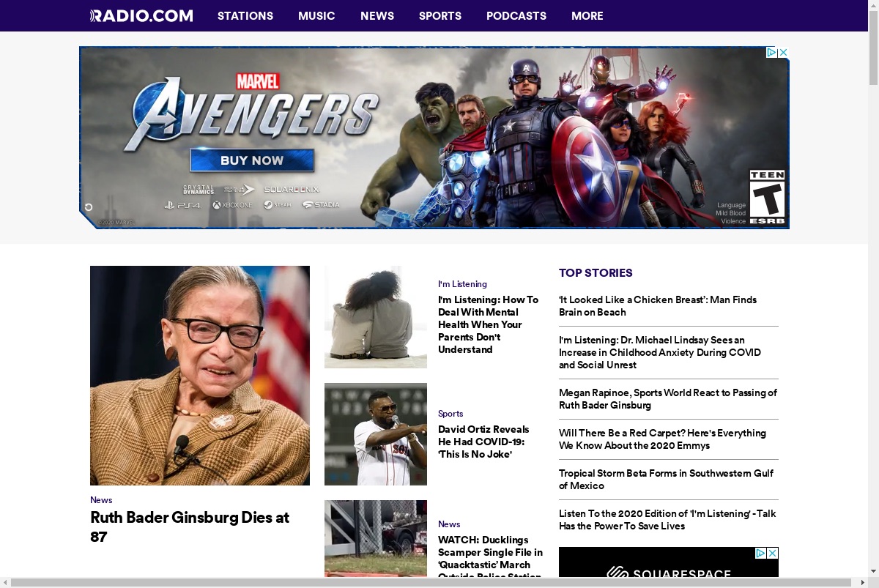
Task: Click News category above Ginsburg headline
Action: pyautogui.click(x=101, y=499)
